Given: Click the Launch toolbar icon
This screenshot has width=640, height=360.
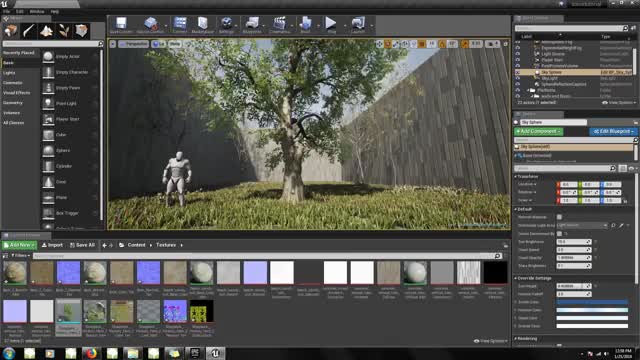Looking at the screenshot, I should pos(358,25).
